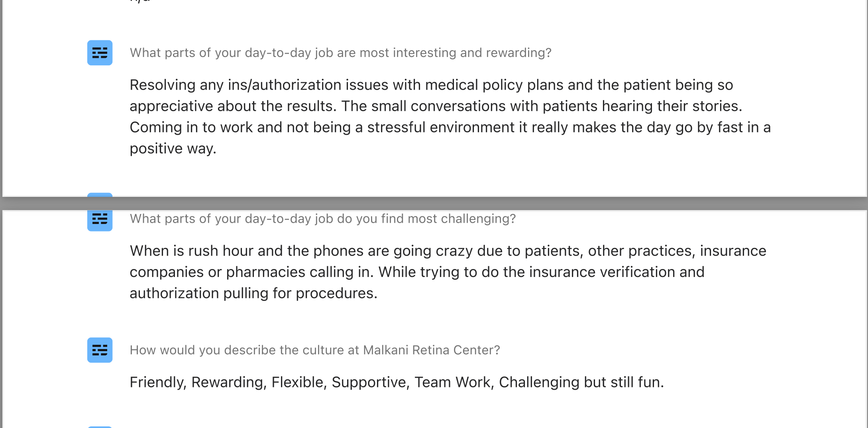Click the gray page separator between pages
The height and width of the screenshot is (428, 868).
tap(434, 203)
